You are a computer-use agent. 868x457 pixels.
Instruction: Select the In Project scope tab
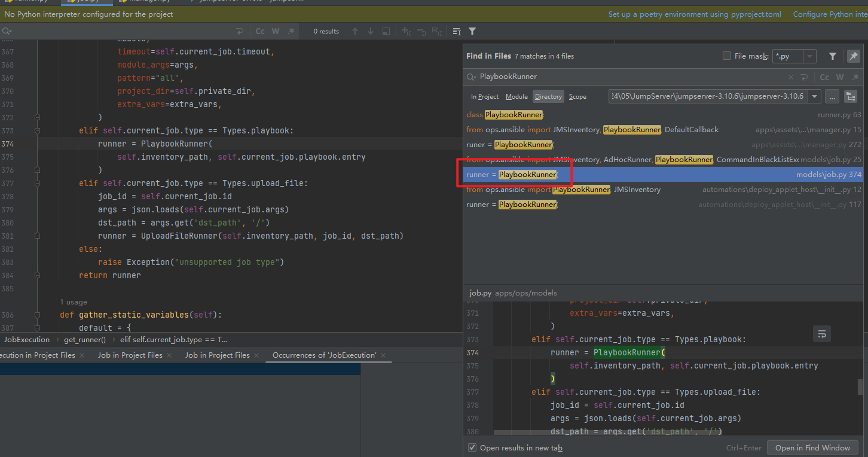point(484,96)
